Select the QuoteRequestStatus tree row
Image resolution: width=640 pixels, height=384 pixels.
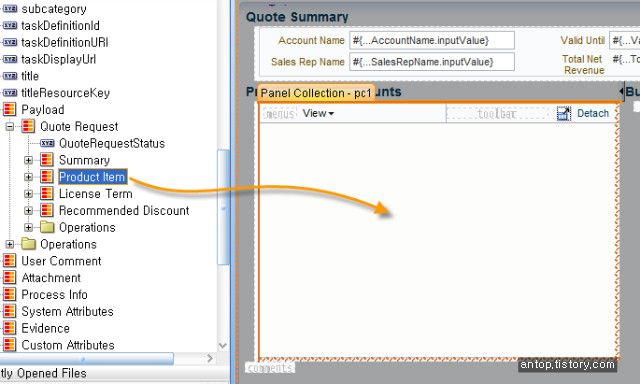(x=112, y=143)
